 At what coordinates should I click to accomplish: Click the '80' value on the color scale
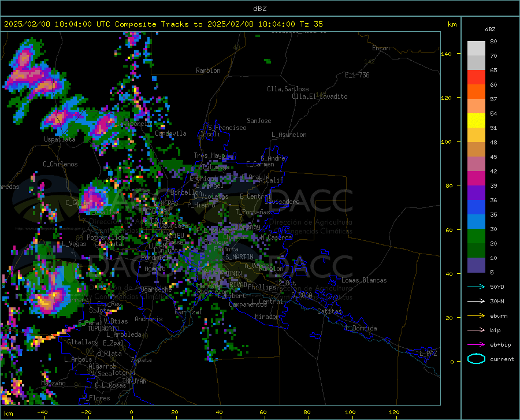pyautogui.click(x=493, y=42)
